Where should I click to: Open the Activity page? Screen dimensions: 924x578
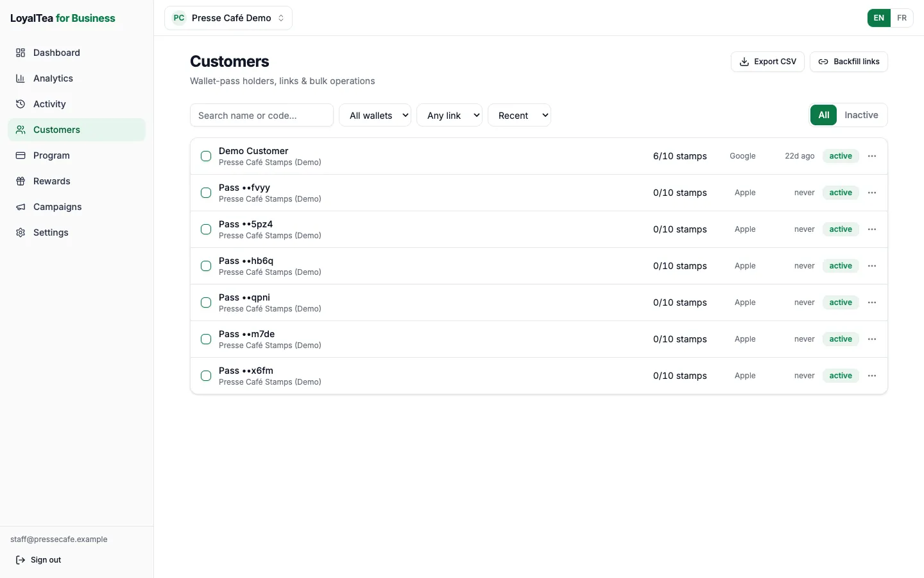tap(77, 104)
